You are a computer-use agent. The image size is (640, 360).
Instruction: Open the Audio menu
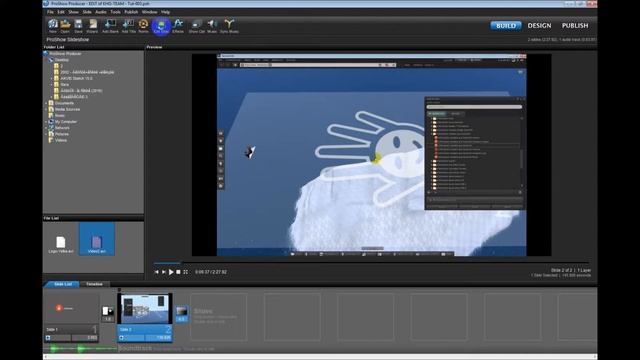click(101, 12)
